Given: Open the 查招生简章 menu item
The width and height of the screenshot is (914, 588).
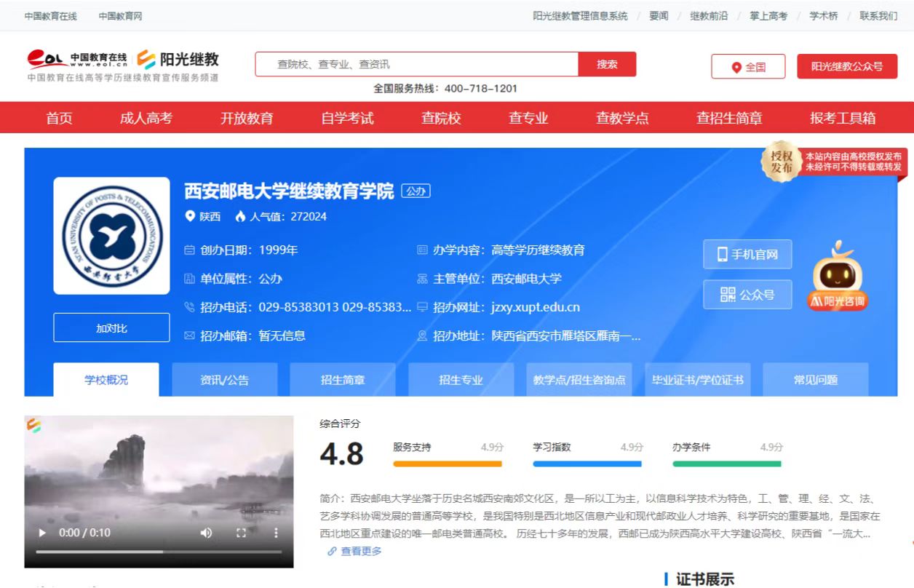Looking at the screenshot, I should 729,118.
